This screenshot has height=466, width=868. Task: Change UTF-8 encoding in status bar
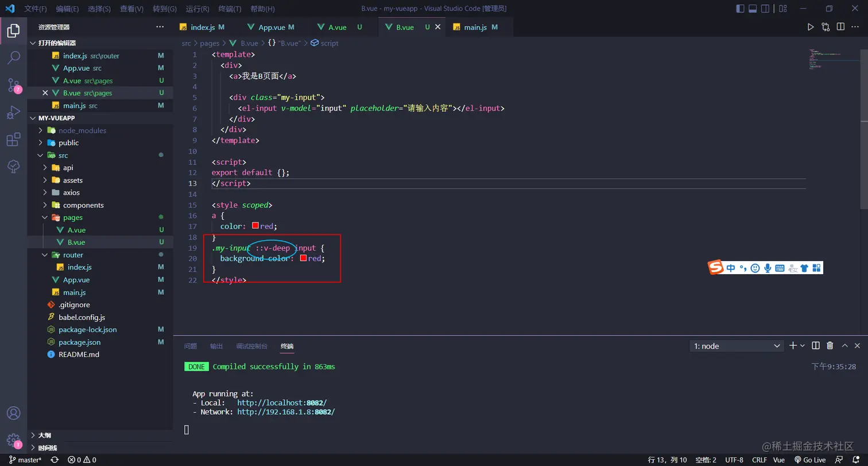coord(734,460)
